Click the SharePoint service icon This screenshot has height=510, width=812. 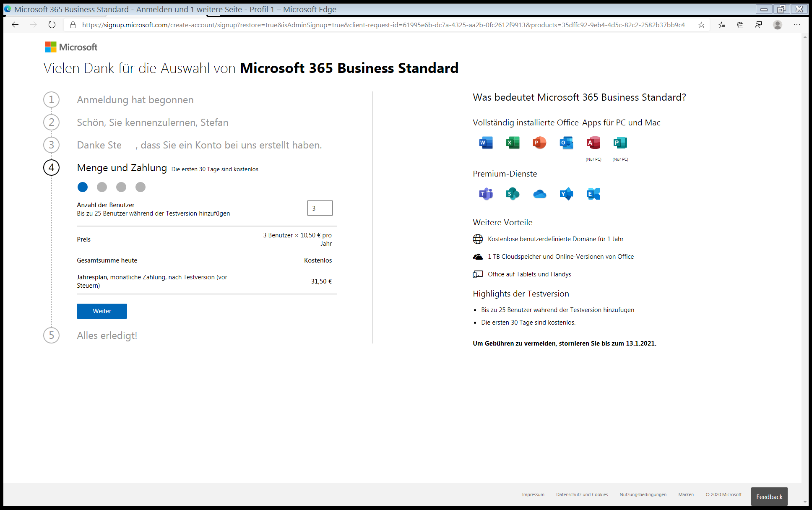(x=513, y=194)
